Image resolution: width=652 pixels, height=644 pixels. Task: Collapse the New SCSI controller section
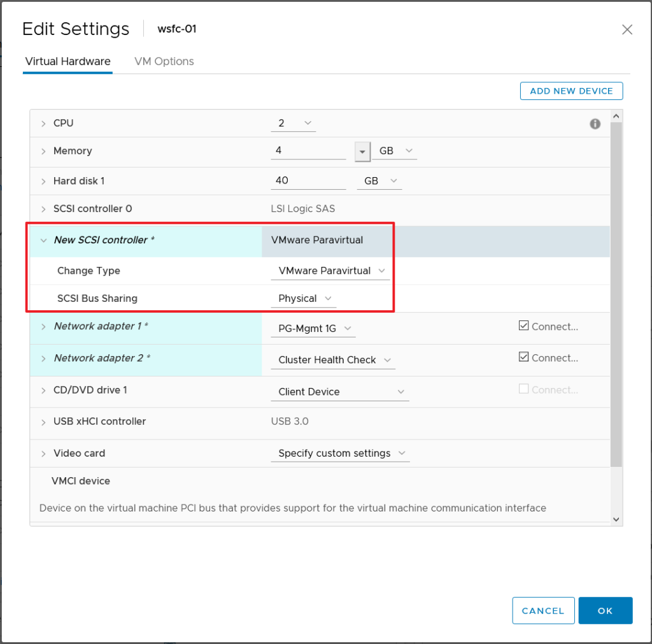43,241
